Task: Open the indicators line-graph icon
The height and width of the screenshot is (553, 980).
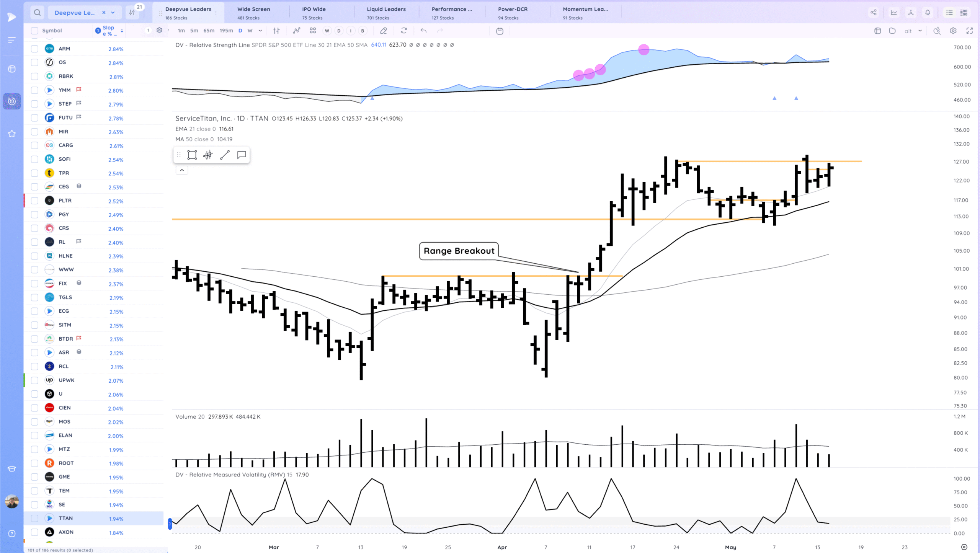Action: pos(296,31)
